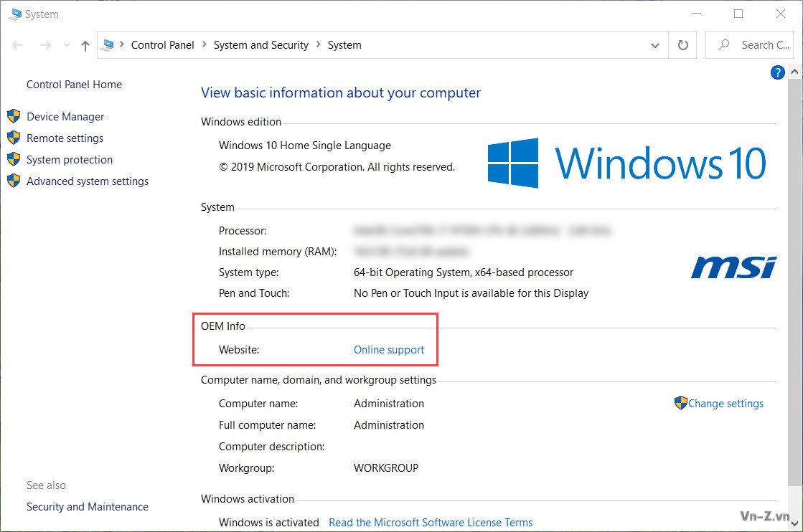The height and width of the screenshot is (532, 803).
Task: Open Windows Help via question mark icon
Action: (777, 72)
